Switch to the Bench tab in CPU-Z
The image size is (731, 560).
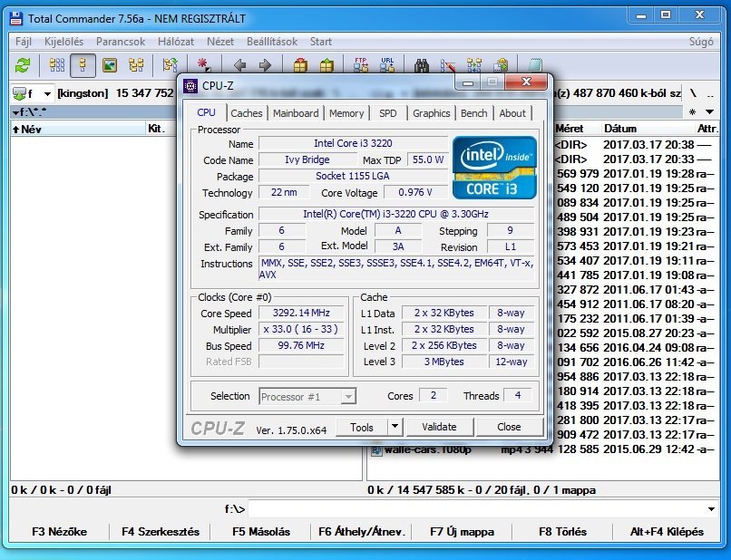coord(473,113)
